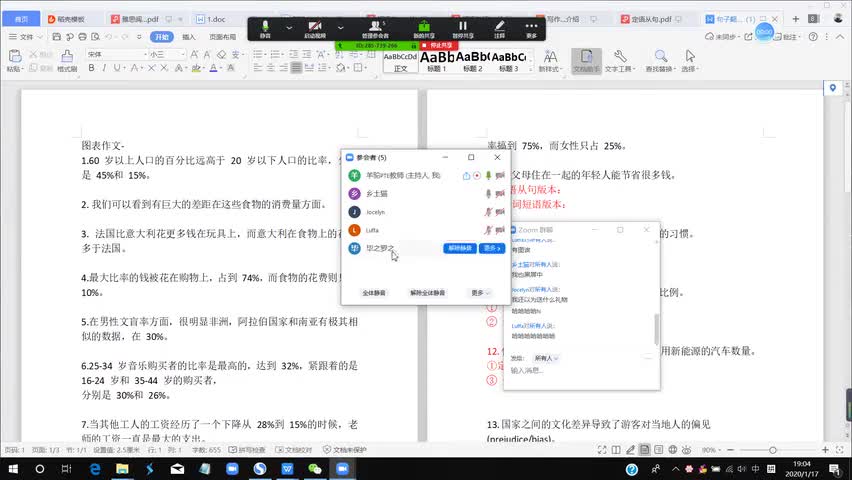Open 查找替换 magnifier tool
852x480 pixels.
(x=661, y=61)
